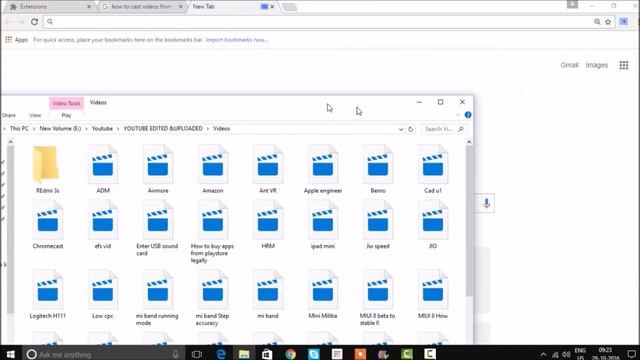The image size is (640, 360).
Task: Open the Chrome Apps shortcut in bookmarks bar
Action: click(17, 40)
